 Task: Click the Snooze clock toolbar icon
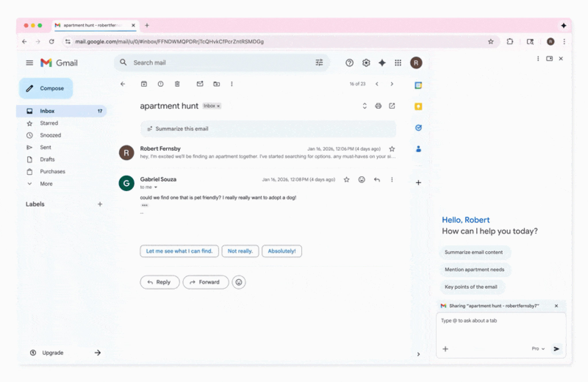(x=160, y=84)
